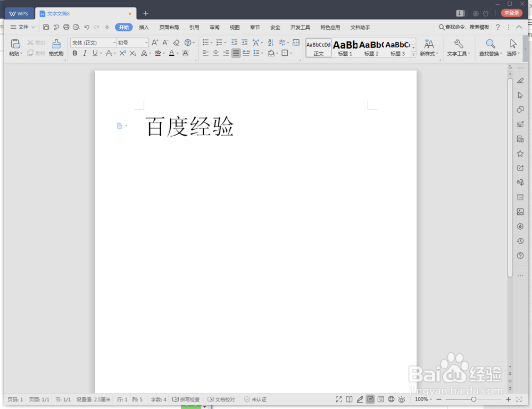Screen dimensions: 532x409
Task: Clear formatting with the eraser icon
Action: click(177, 43)
